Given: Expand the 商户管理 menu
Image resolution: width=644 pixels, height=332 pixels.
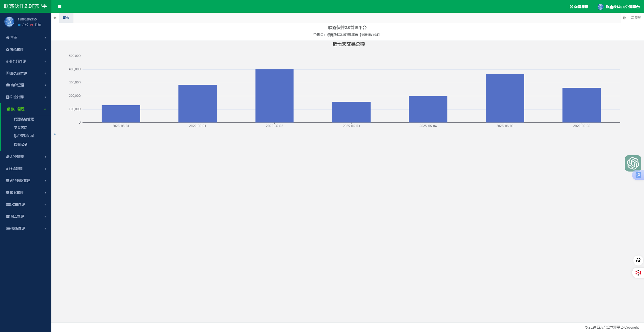Looking at the screenshot, I should [x=25, y=85].
